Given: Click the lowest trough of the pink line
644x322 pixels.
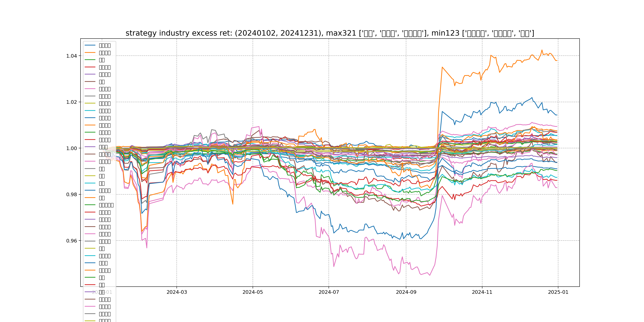Looking at the screenshot, I should click(430, 275).
